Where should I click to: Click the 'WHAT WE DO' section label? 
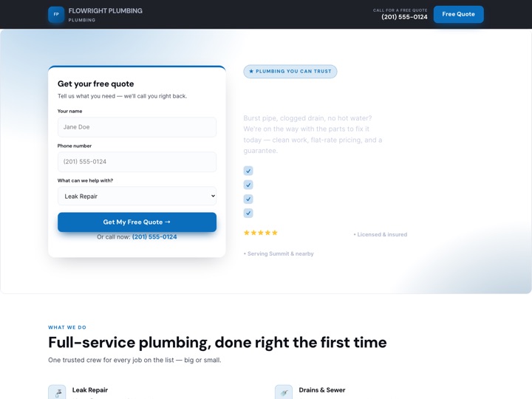coord(67,327)
